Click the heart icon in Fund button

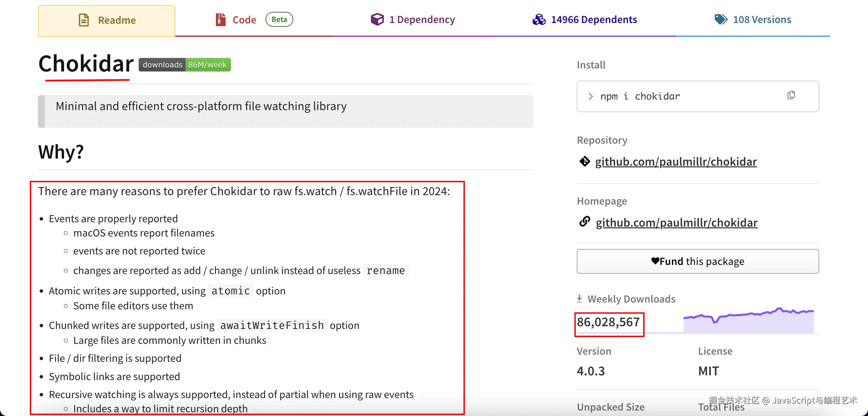tap(655, 261)
